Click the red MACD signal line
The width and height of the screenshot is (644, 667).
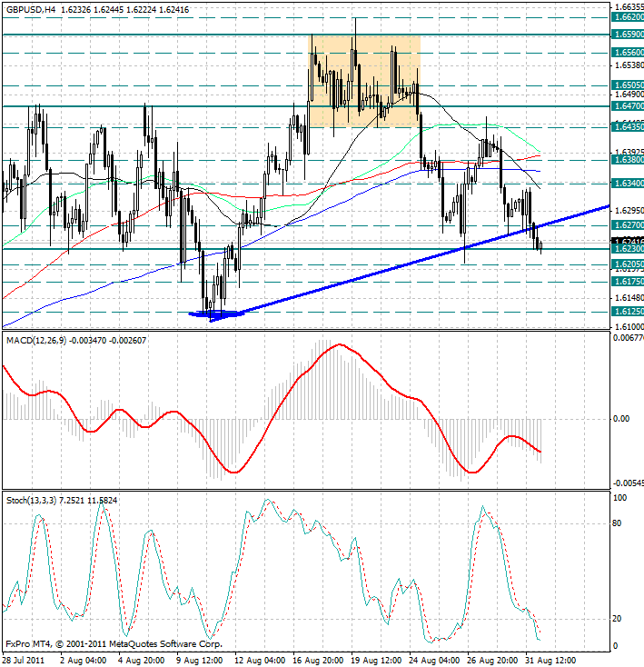pyautogui.click(x=272, y=419)
